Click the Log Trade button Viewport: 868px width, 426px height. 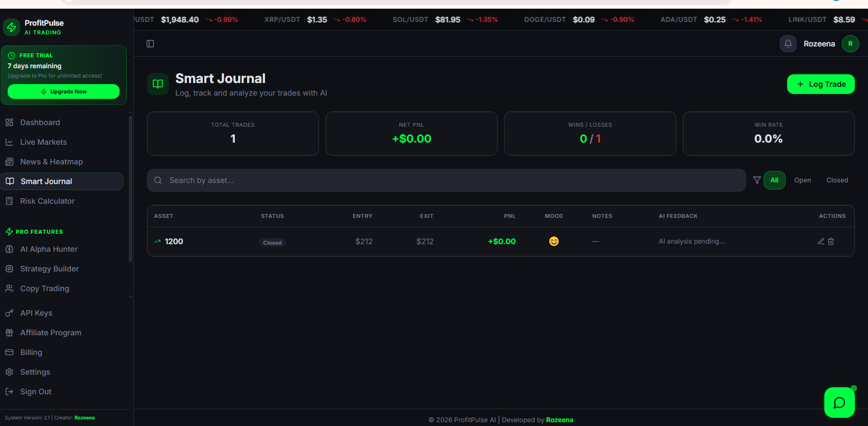[x=820, y=84]
